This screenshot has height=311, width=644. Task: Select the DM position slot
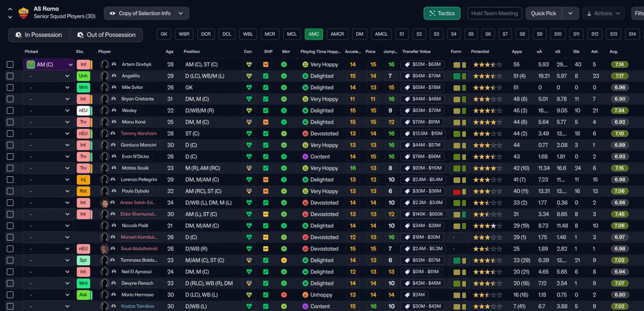pos(359,34)
